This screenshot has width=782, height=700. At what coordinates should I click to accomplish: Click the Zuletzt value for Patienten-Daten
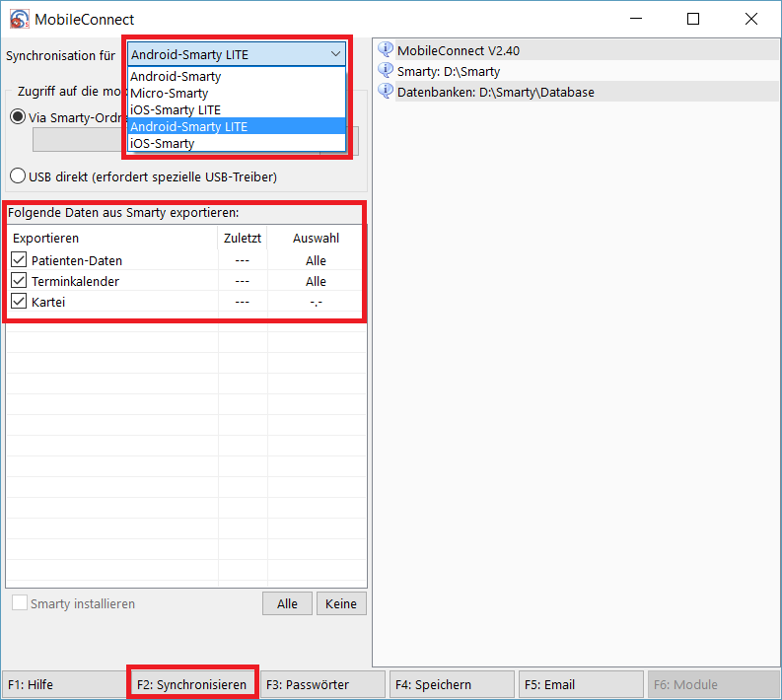coord(243,260)
